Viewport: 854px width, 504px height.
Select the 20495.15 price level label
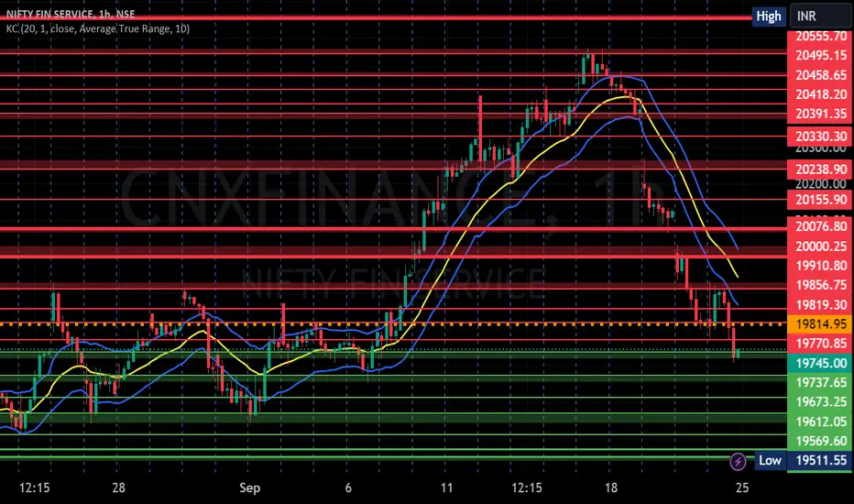820,55
